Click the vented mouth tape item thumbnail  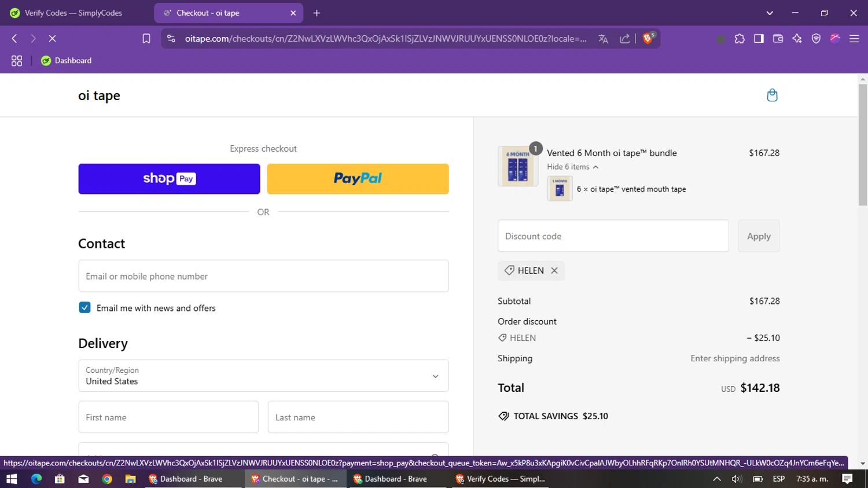(560, 189)
